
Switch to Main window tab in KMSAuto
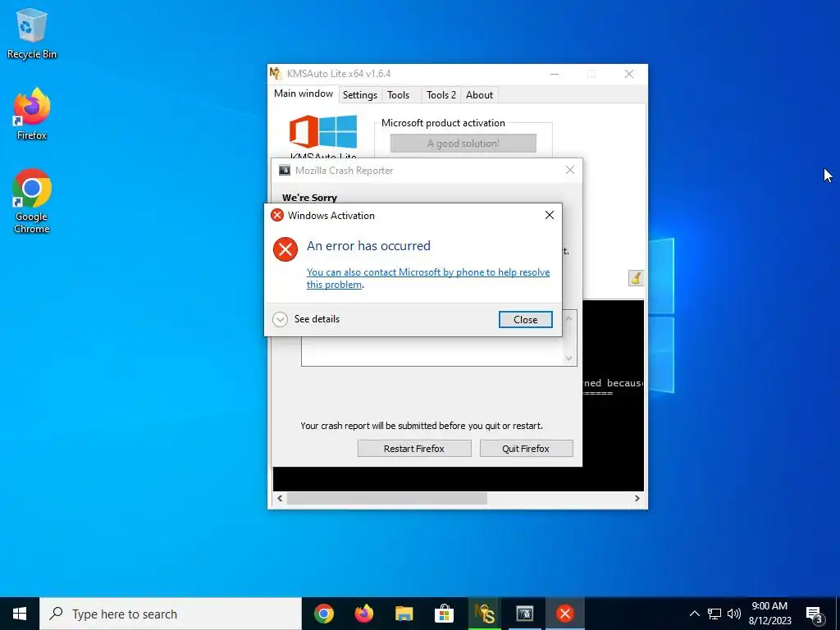point(304,94)
